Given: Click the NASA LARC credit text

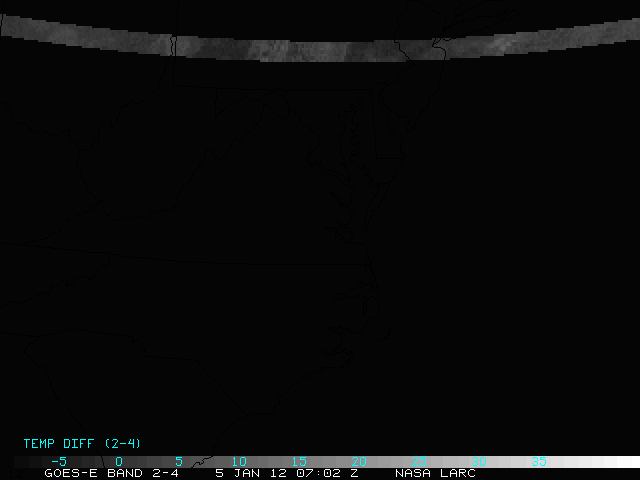Looking at the screenshot, I should pos(435,473).
